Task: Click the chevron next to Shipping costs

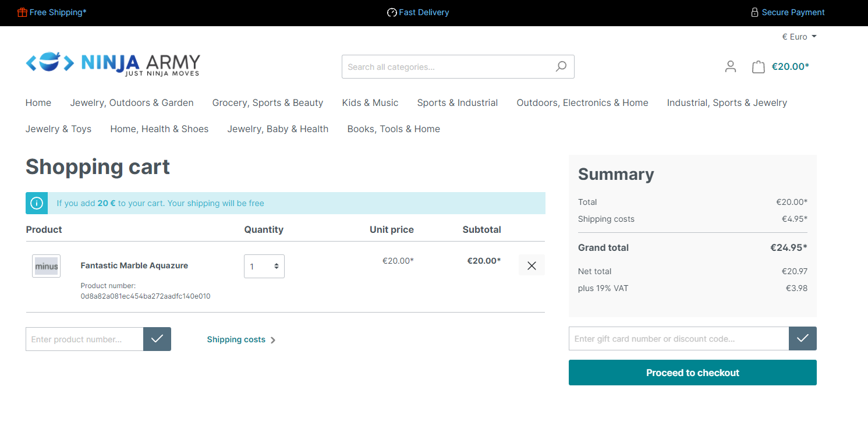Action: coord(273,340)
